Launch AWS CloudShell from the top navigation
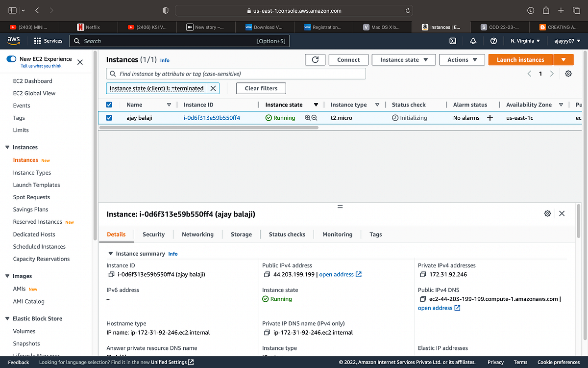The image size is (588, 368). click(453, 41)
